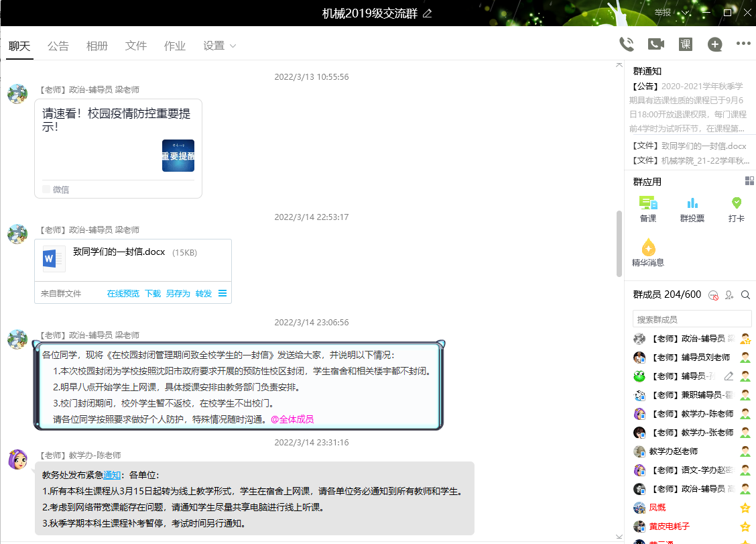Click 在线预览 for the docx file
Screen dimensions: 756x544
tap(123, 293)
